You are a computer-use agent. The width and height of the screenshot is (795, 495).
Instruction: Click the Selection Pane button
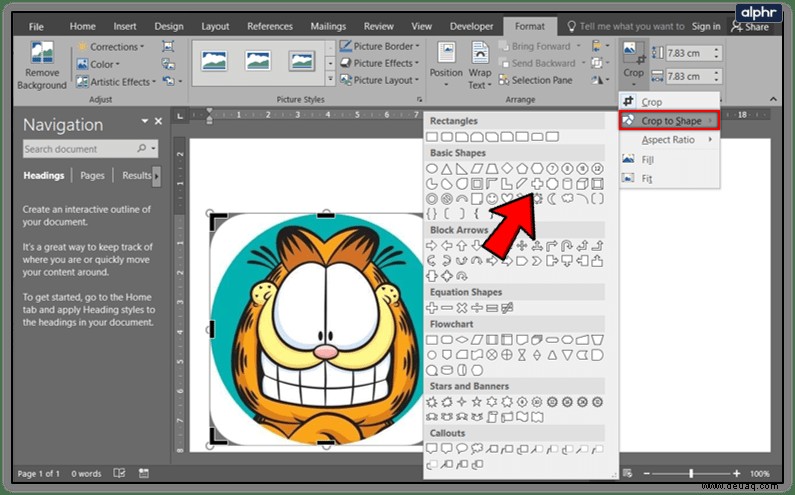[x=535, y=80]
